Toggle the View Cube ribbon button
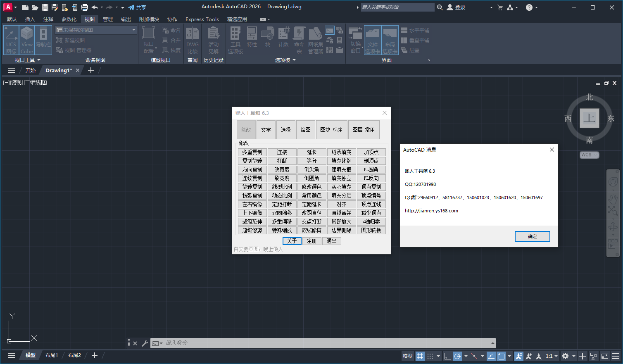This screenshot has width=623, height=364. 27,40
